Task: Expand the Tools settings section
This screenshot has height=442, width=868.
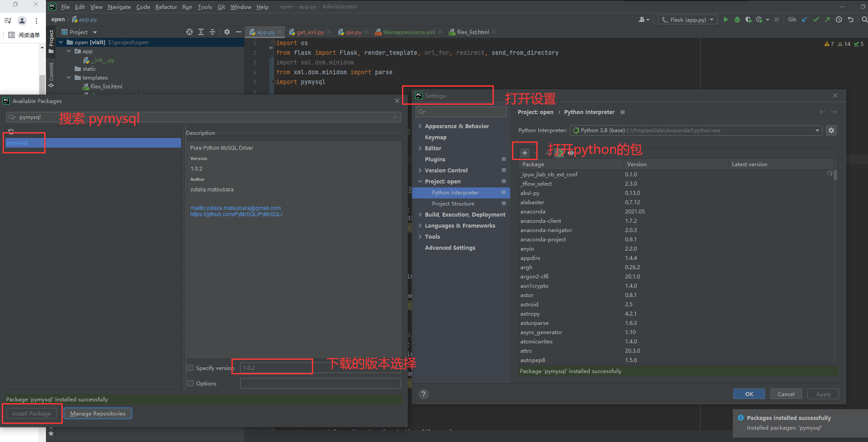Action: click(x=420, y=236)
